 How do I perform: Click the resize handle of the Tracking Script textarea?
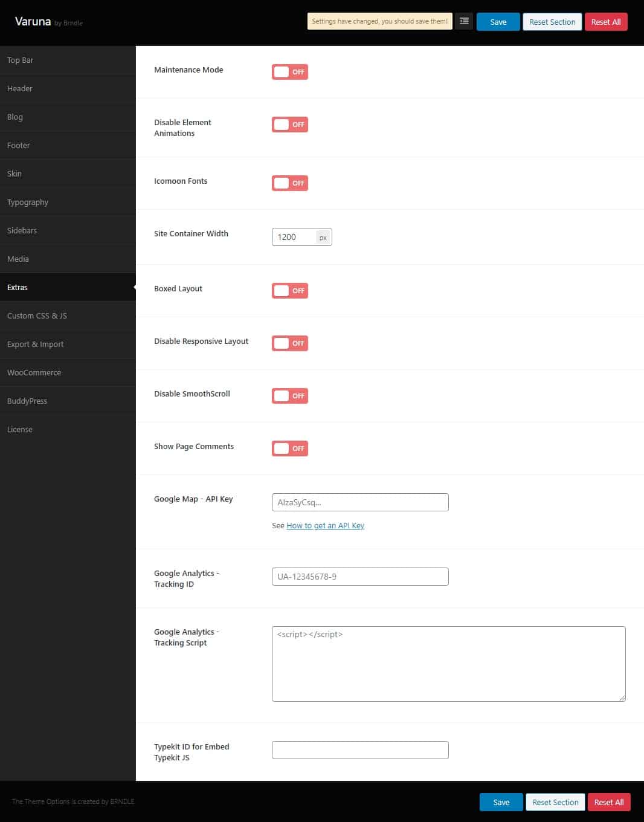tap(622, 697)
